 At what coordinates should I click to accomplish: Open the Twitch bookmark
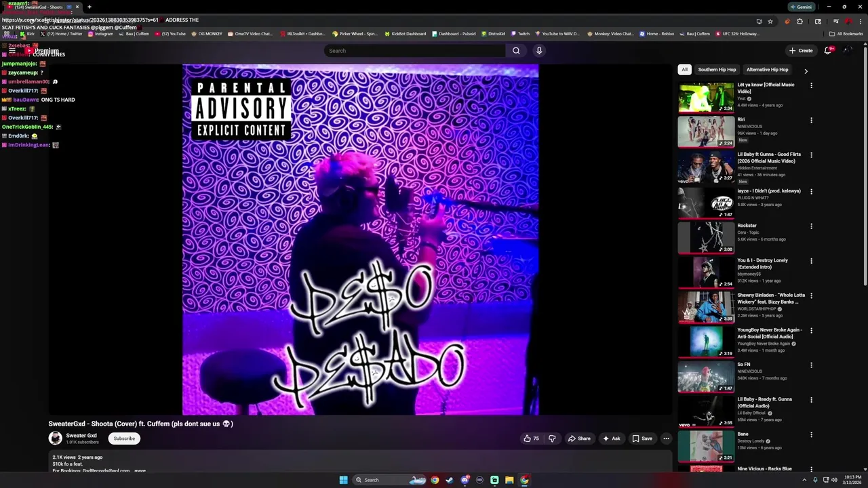pos(520,34)
